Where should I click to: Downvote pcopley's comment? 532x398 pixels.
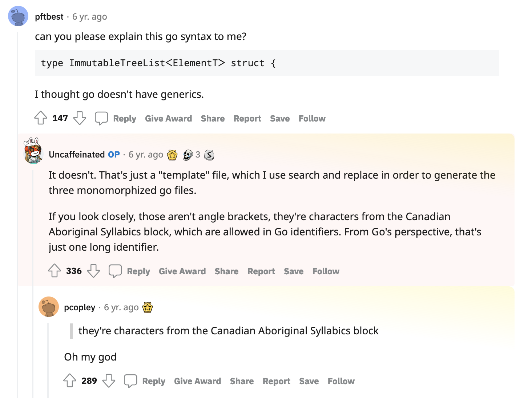109,381
